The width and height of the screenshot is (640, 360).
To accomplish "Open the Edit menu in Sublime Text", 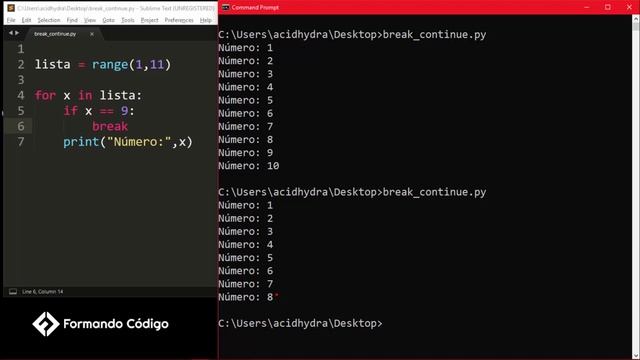I will (27, 20).
